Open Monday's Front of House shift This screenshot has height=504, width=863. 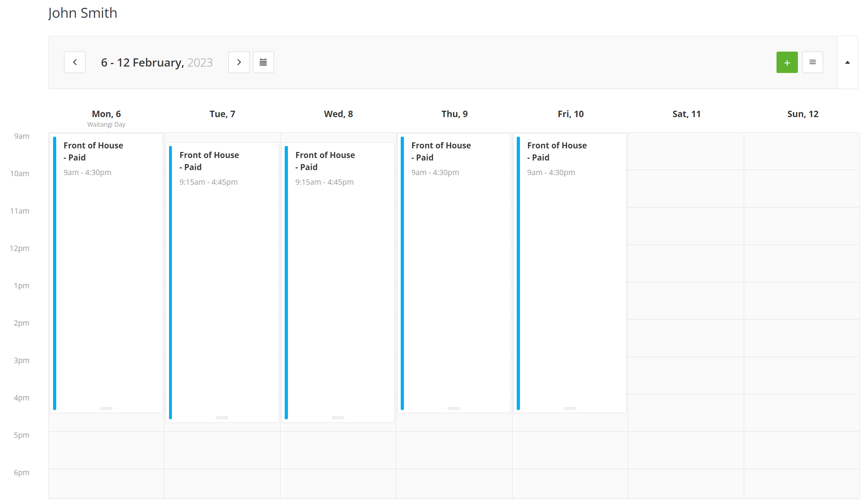click(x=106, y=273)
